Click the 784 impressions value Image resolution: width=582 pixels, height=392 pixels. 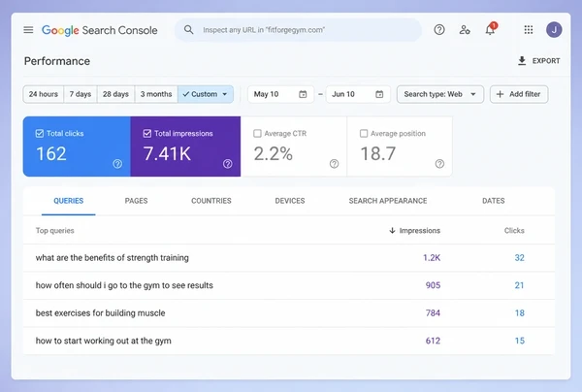433,313
